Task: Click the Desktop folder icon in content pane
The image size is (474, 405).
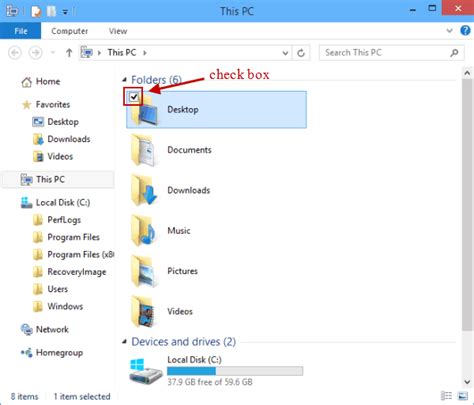Action: click(x=144, y=110)
